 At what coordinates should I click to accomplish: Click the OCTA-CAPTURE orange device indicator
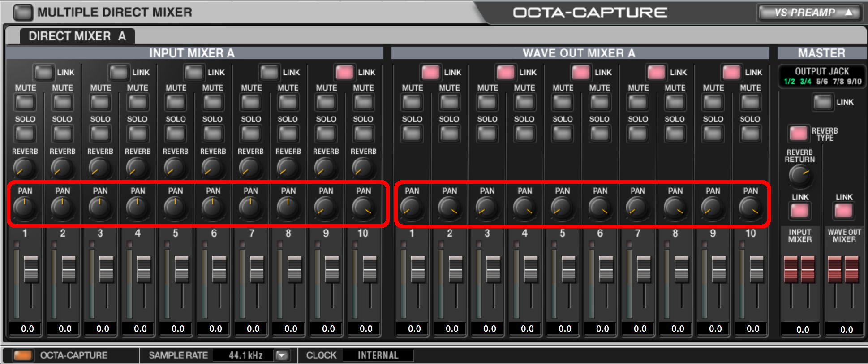click(x=23, y=355)
